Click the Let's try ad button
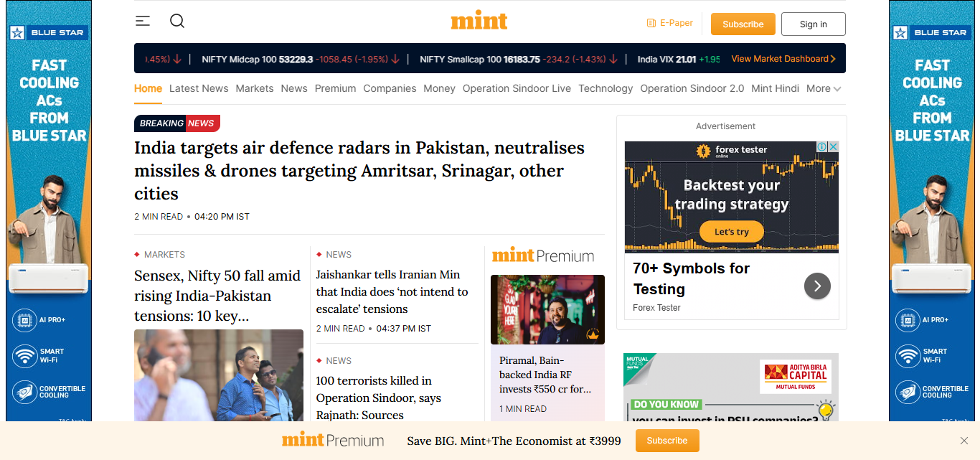The image size is (980, 460). click(x=732, y=232)
